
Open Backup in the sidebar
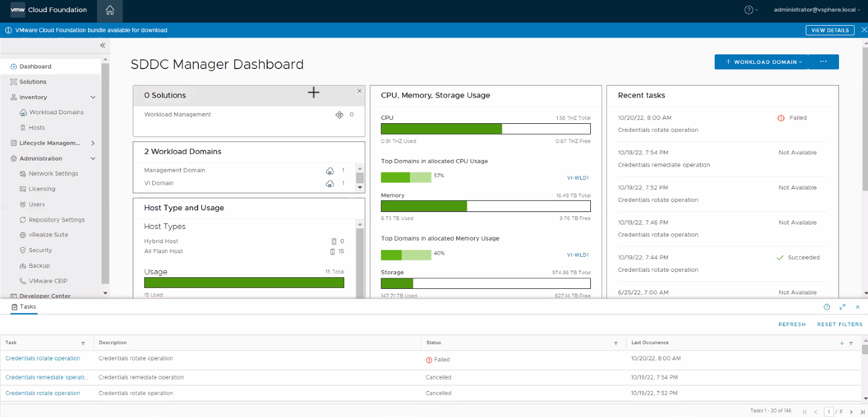[x=39, y=266]
